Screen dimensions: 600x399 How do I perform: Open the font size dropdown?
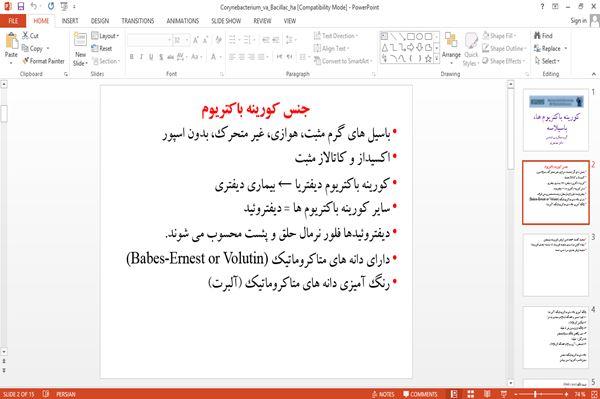(x=187, y=40)
